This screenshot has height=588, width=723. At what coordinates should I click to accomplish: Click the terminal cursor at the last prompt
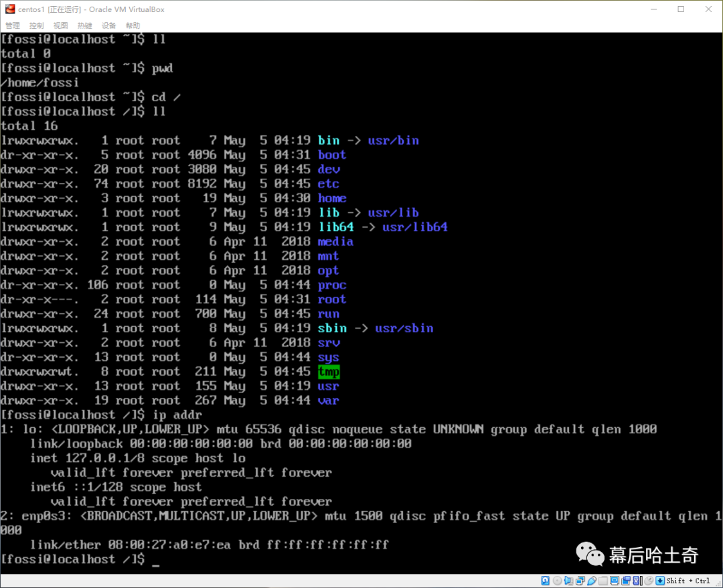[156, 565]
